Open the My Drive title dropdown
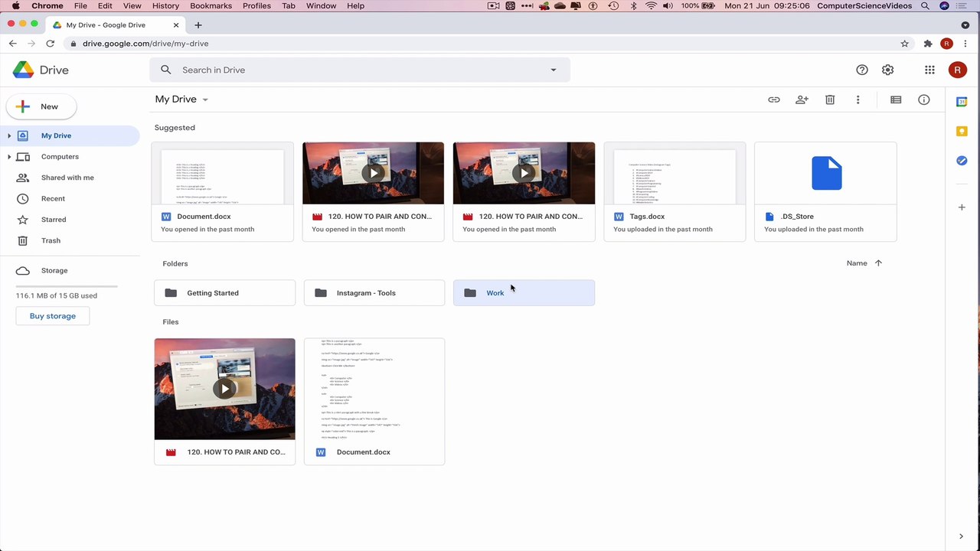Image resolution: width=980 pixels, height=551 pixels. 181,99
